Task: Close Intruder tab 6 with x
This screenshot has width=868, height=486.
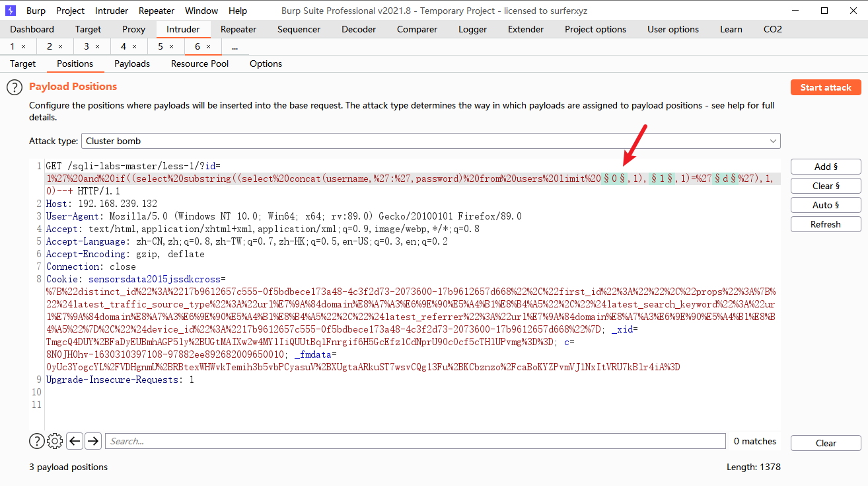Action: tap(209, 46)
